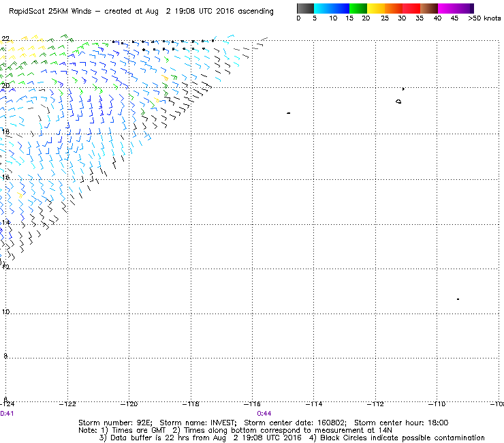Click the longitude label "-112"

tap(375, 404)
